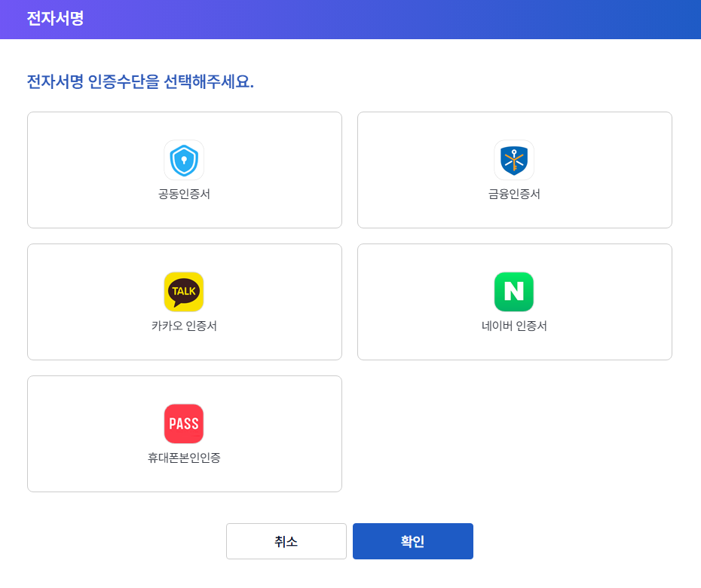Select the 공동인증서 label text
701x588 pixels.
[x=184, y=194]
